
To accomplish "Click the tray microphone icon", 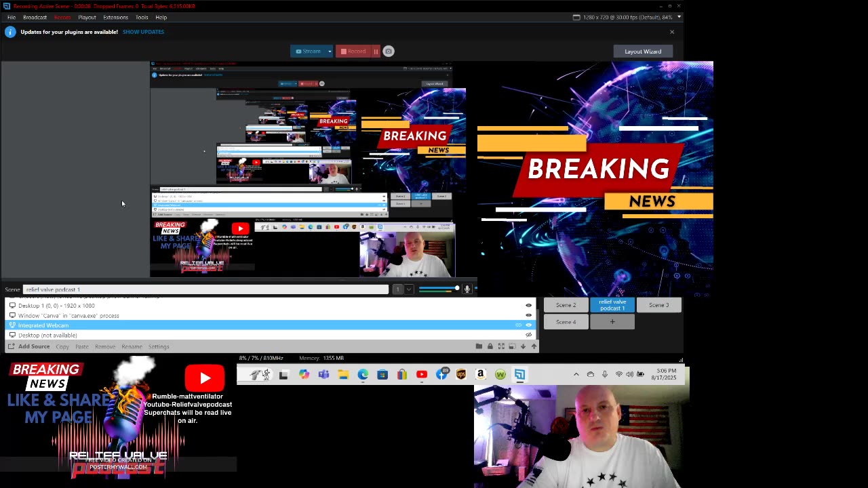I will pyautogui.click(x=604, y=374).
